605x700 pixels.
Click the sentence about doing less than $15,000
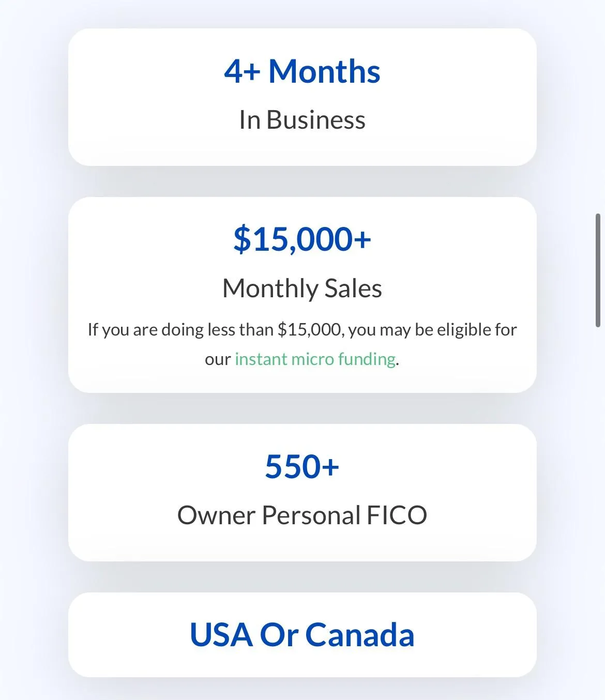click(303, 344)
